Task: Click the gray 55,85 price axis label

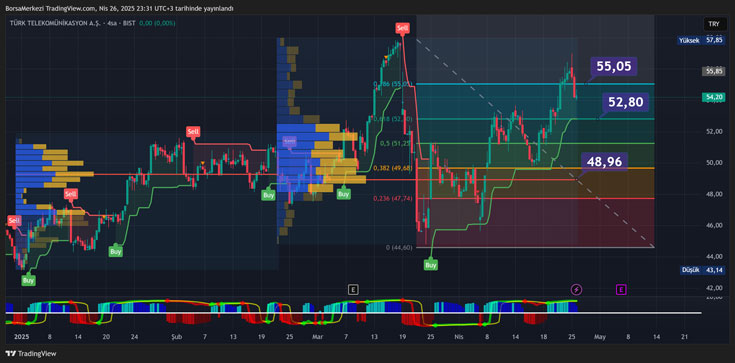Action: (713, 71)
